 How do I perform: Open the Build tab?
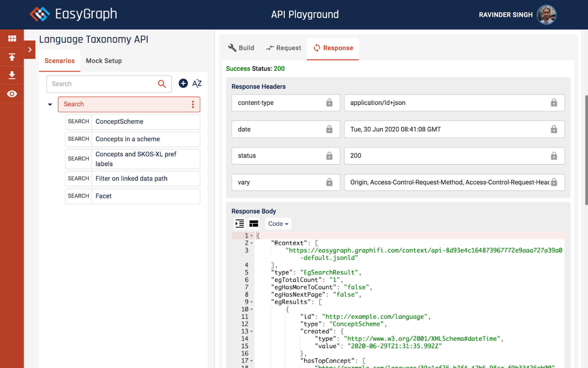[241, 48]
